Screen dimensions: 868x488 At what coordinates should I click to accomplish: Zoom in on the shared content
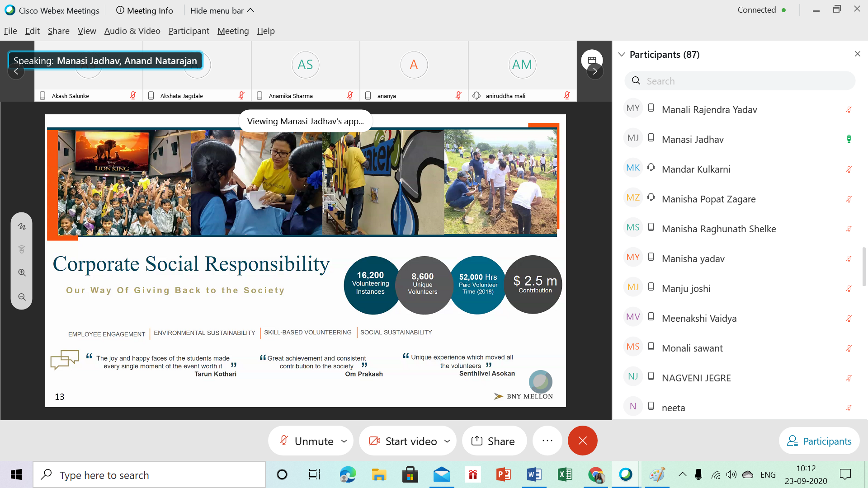pos(22,273)
